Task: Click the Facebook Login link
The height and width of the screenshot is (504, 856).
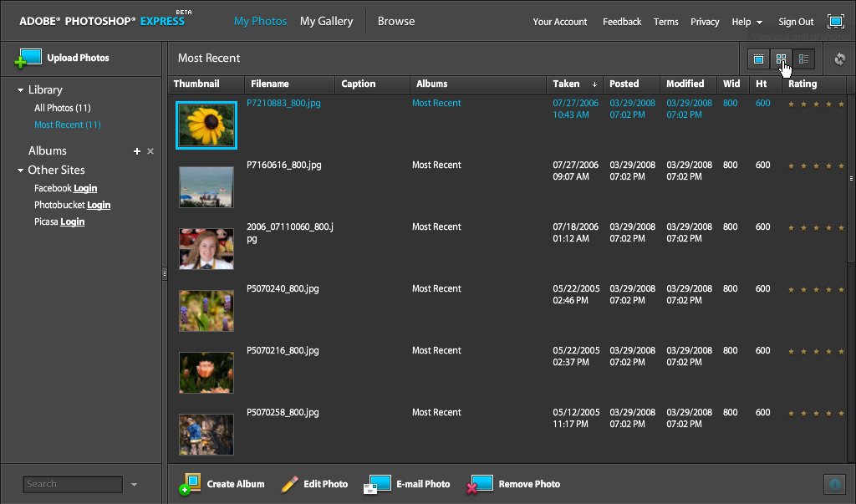Action: (x=85, y=188)
